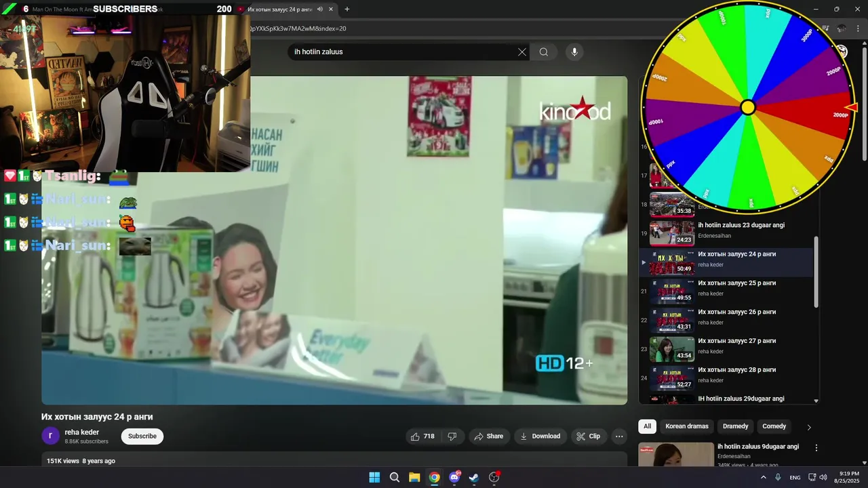Viewport: 868px width, 488px height.
Task: Create a Clip of the video
Action: (588, 436)
